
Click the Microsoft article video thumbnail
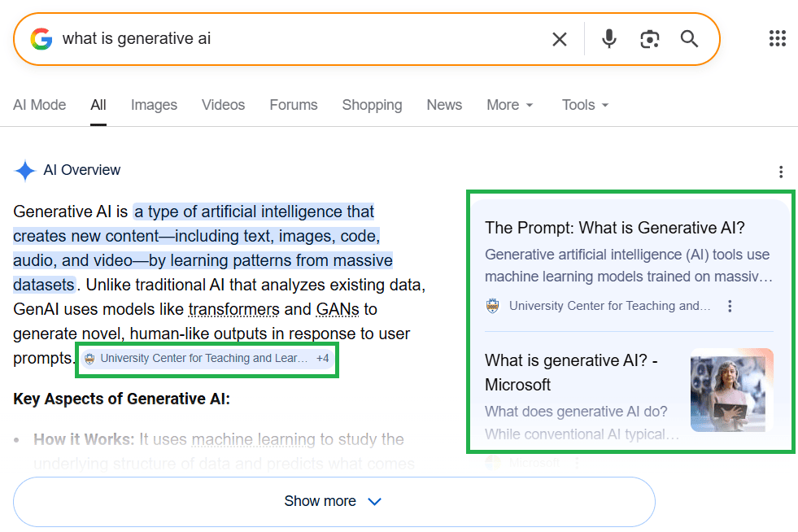click(731, 390)
